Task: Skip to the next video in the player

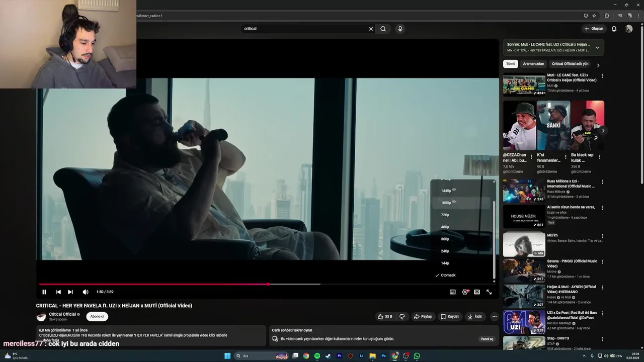Action: coord(70,292)
